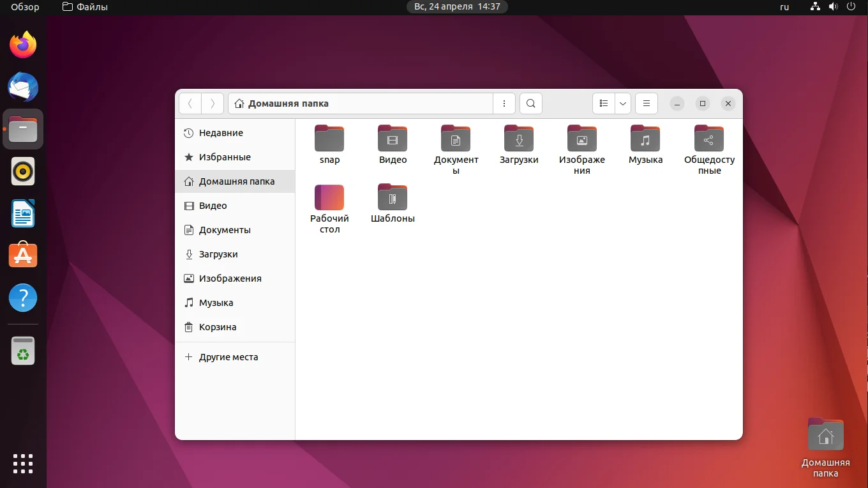
Task: Click Домашняя папка in the path bar
Action: 288,103
